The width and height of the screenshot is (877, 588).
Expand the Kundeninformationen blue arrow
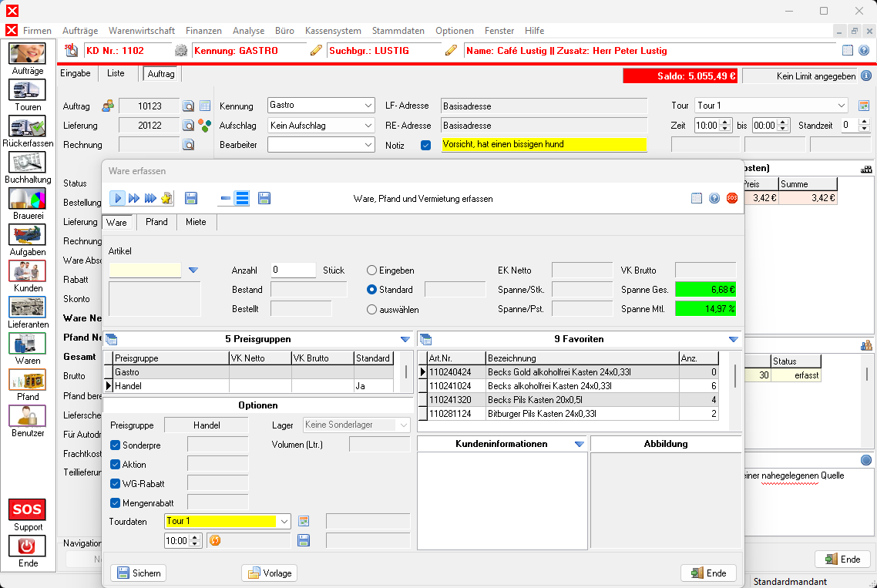[x=579, y=444]
